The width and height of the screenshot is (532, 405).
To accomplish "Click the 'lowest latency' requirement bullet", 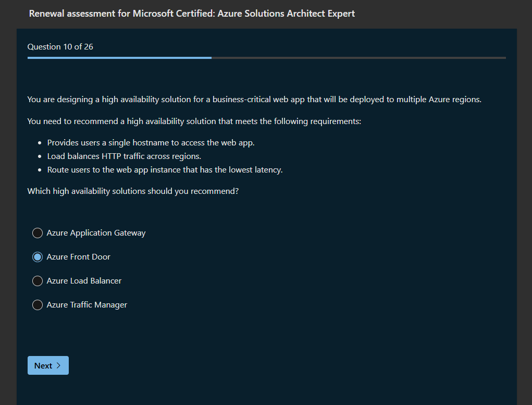I will coord(165,169).
